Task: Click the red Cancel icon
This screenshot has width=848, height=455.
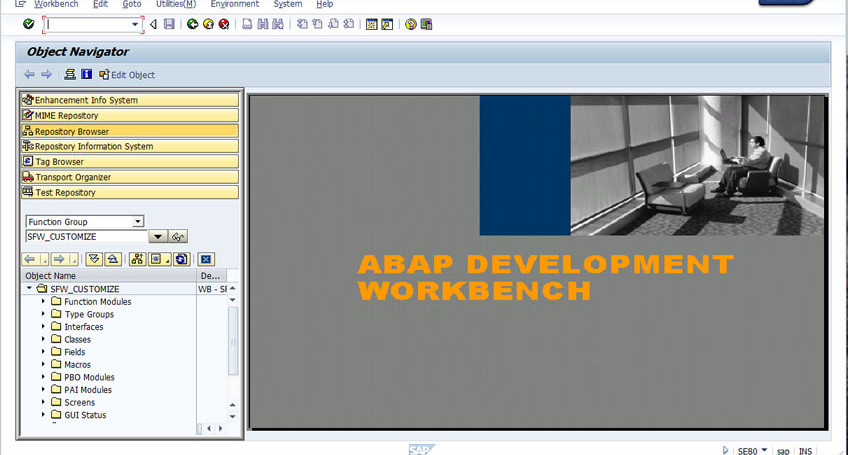Action: point(224,24)
